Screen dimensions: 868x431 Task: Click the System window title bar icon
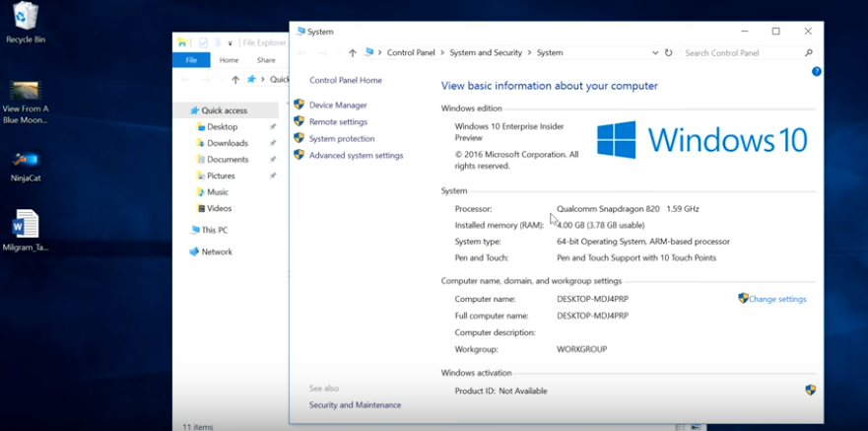pos(300,31)
